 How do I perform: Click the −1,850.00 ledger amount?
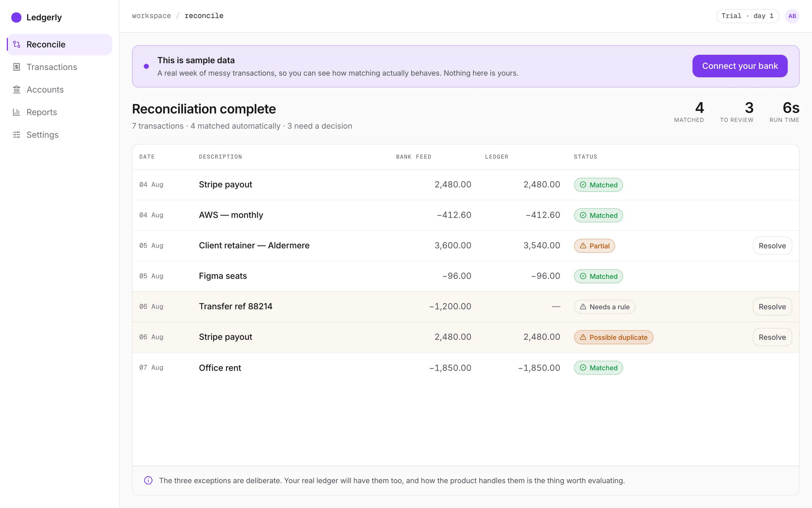[539, 367]
